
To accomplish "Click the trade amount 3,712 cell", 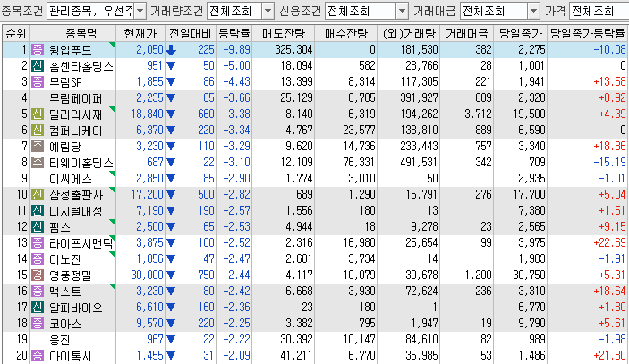I will click(478, 114).
